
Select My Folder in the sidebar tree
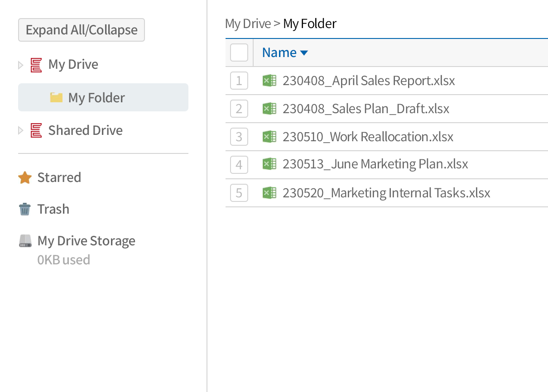pyautogui.click(x=96, y=98)
